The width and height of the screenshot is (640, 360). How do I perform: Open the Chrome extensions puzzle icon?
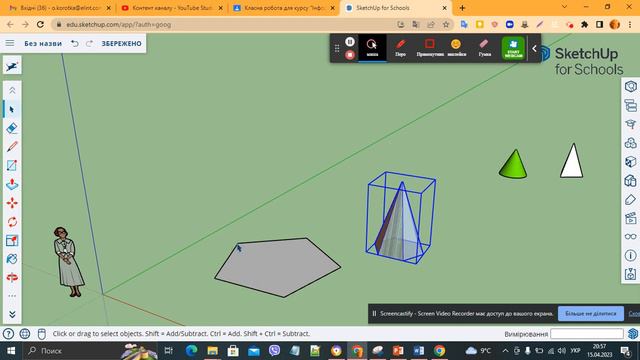click(584, 24)
